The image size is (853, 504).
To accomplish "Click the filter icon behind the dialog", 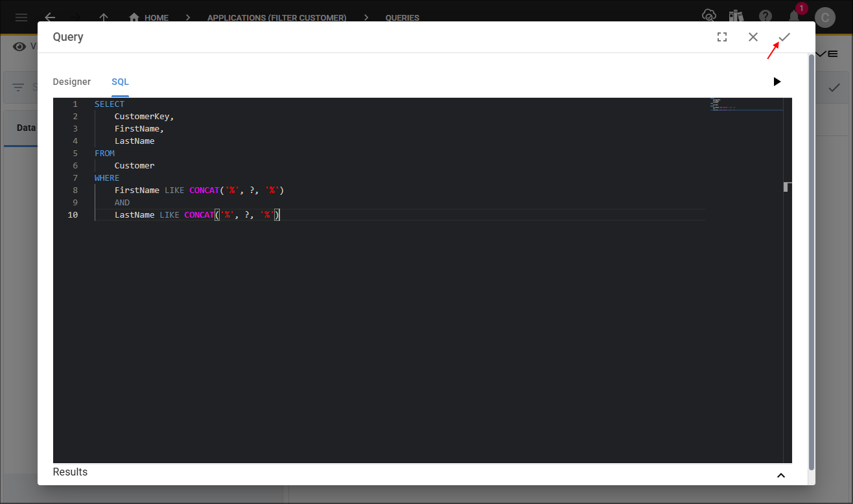I will point(18,87).
